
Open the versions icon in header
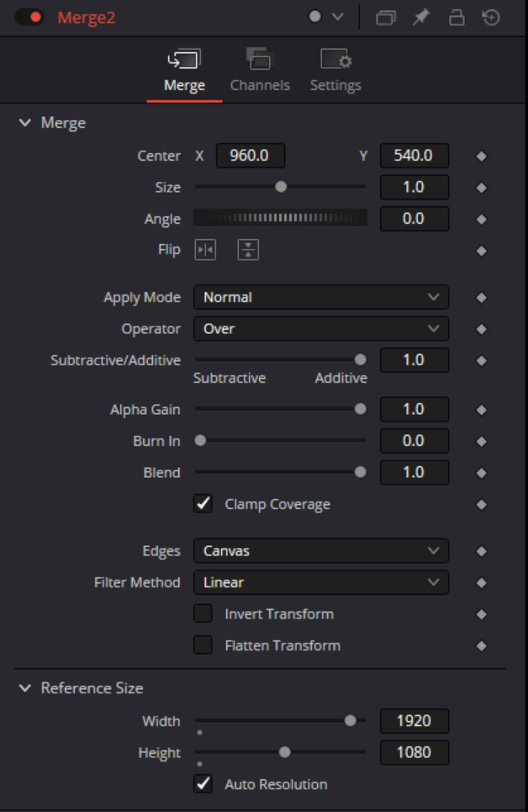click(386, 18)
